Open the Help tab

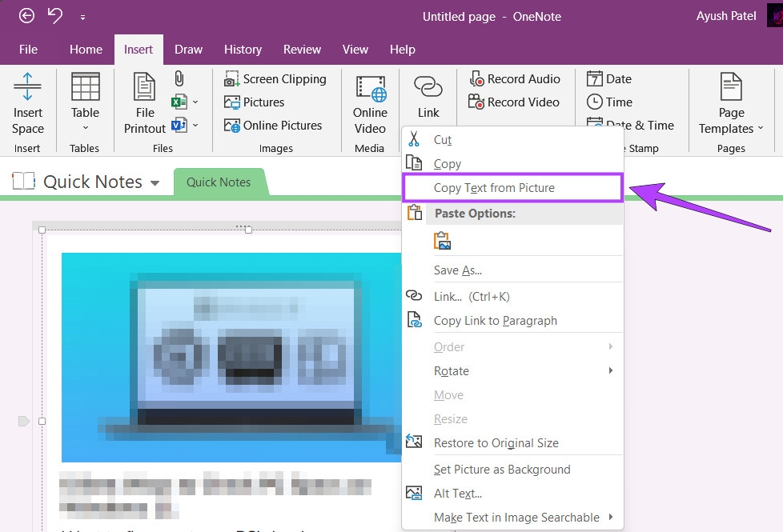click(x=403, y=50)
